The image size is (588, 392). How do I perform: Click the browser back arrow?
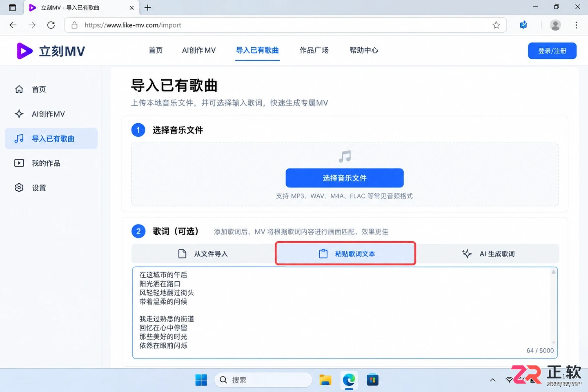click(x=13, y=25)
